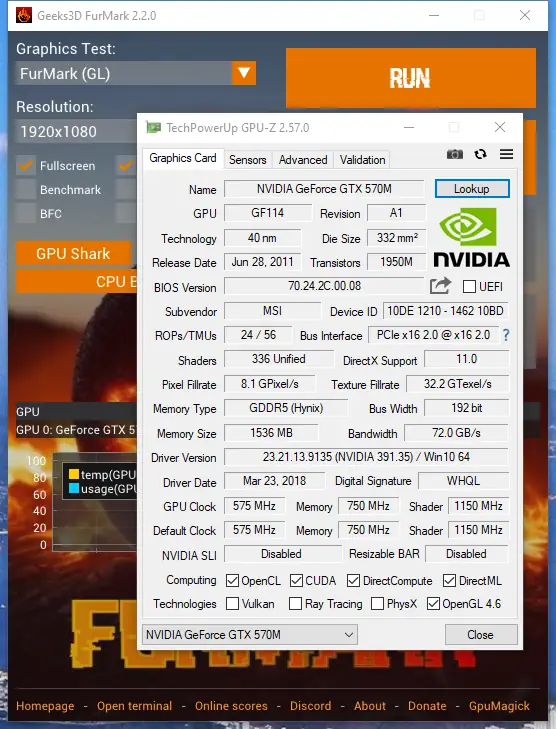
Task: Click the partially hidden CPU button
Action: pyautogui.click(x=77, y=281)
